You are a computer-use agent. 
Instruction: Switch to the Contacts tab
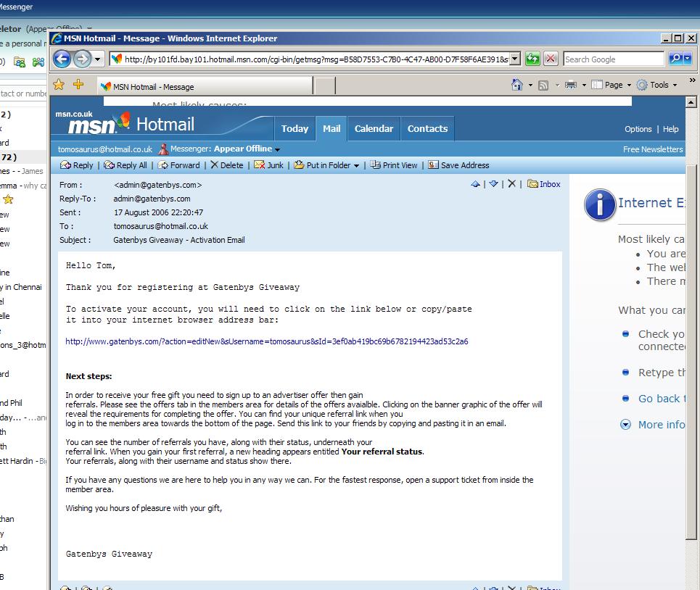pyautogui.click(x=427, y=128)
